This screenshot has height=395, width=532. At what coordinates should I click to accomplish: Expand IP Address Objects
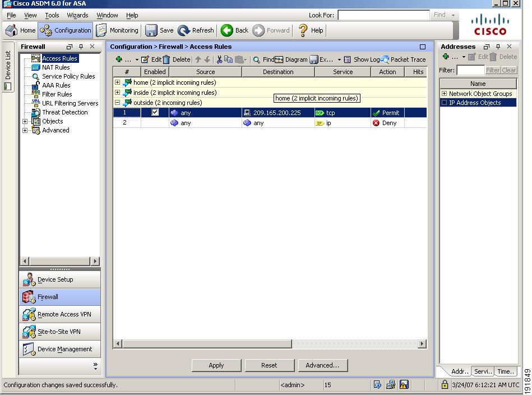point(444,103)
